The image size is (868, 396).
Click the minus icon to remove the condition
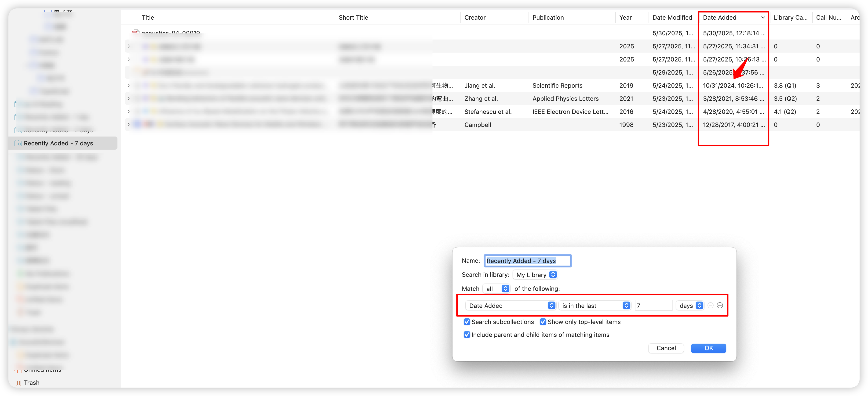(x=710, y=306)
